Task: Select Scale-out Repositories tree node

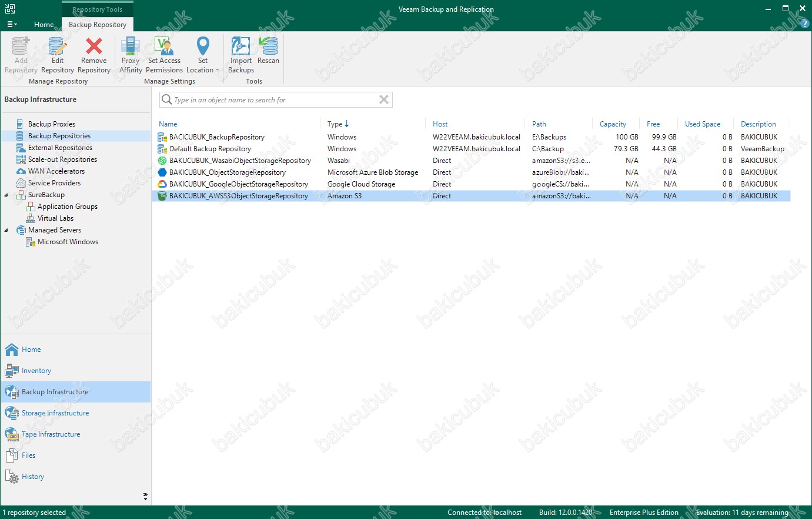Action: (62, 159)
